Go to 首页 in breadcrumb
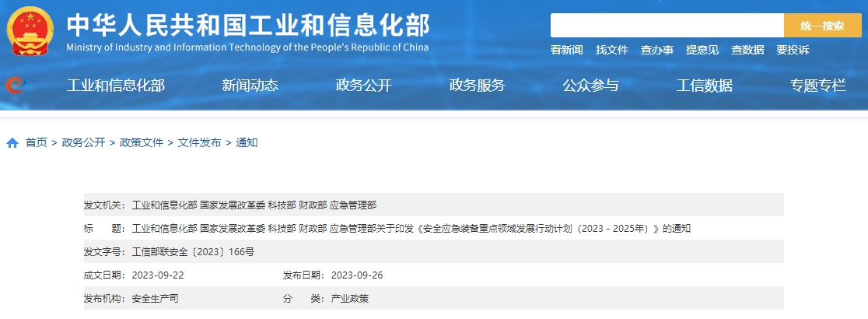Viewport: 868px width, 319px height. tap(36, 143)
